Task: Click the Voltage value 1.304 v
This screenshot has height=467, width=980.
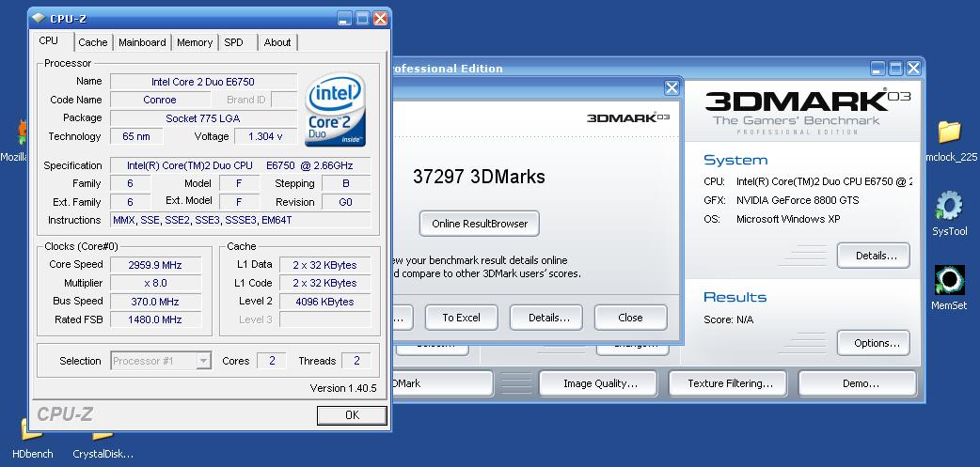Action: tap(265, 137)
